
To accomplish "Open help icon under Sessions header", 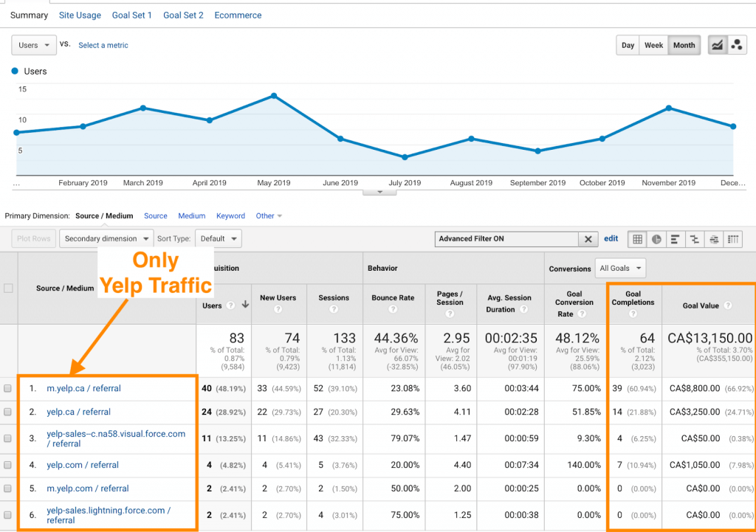I will click(x=334, y=309).
